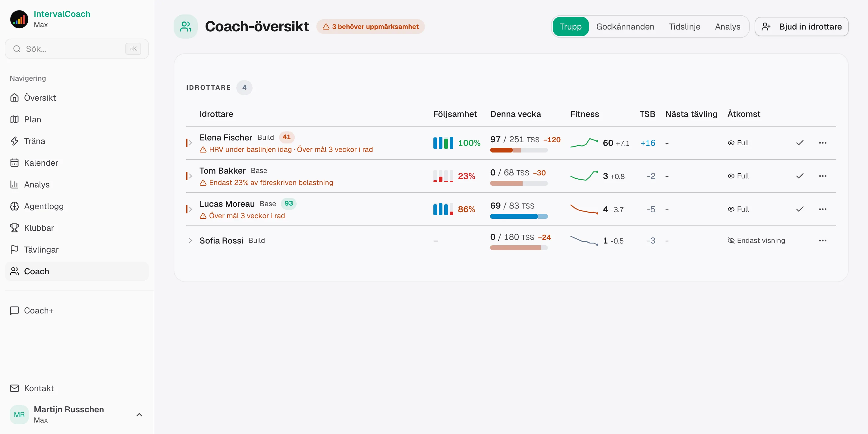This screenshot has width=868, height=434.
Task: Open more options for Lucas Moreau
Action: (822, 209)
